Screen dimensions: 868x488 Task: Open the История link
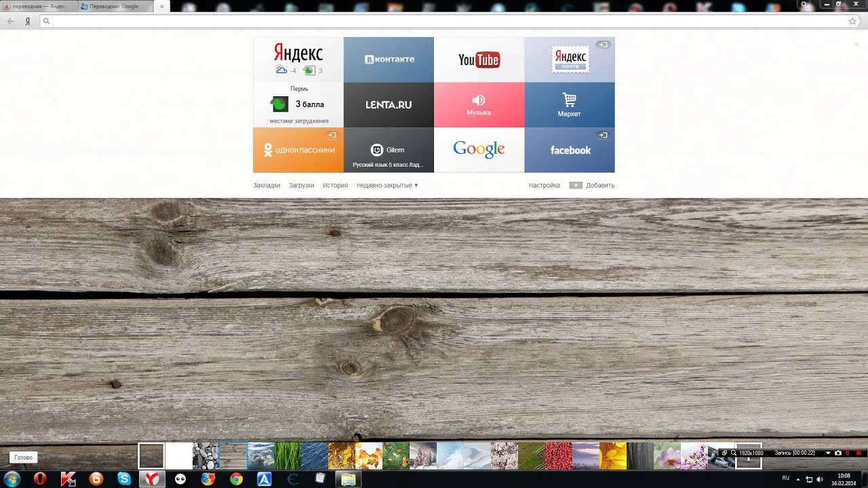(x=335, y=185)
